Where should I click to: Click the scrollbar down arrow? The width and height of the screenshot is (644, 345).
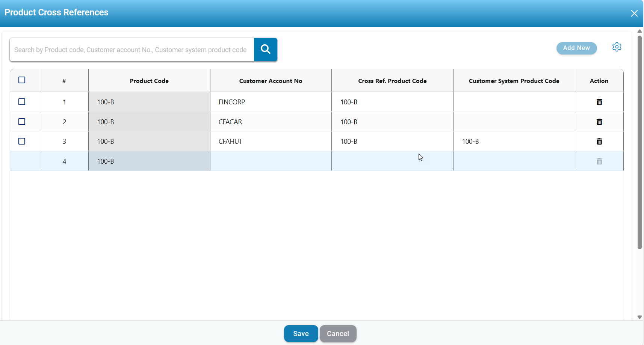[x=639, y=317]
